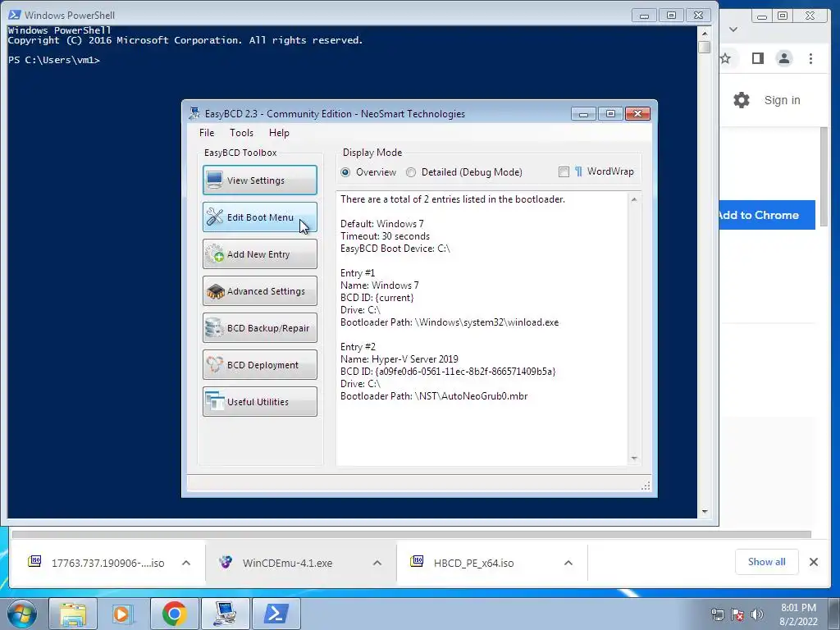The width and height of the screenshot is (840, 630).
Task: Click Show all downloads button
Action: [x=767, y=562]
